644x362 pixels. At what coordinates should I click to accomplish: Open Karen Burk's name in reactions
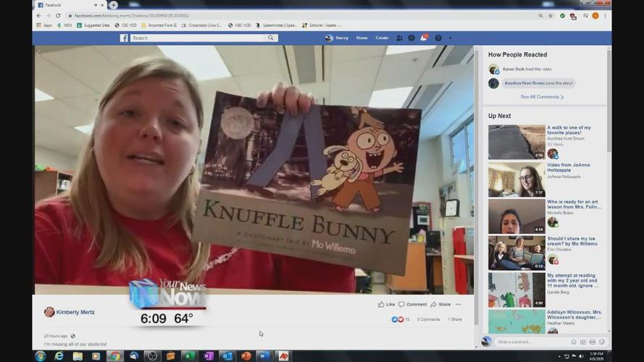coord(514,70)
